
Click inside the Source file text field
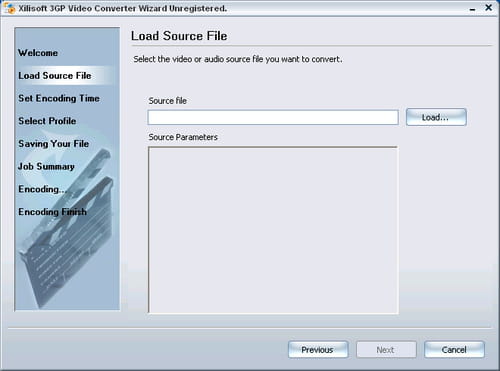point(273,117)
